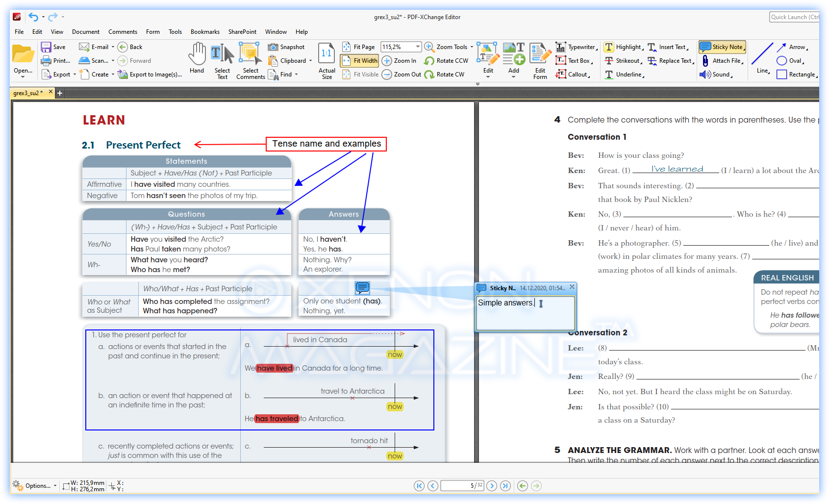Rotate the page clockwise with Rotate CW
829x504 pixels.
click(444, 75)
